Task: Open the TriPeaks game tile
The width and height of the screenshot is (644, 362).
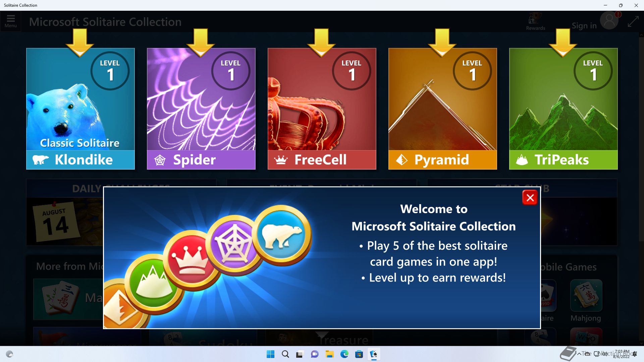Action: tap(563, 109)
